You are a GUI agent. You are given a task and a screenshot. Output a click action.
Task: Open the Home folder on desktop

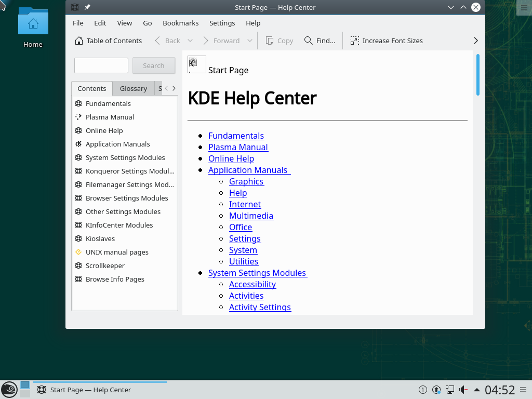tap(33, 27)
